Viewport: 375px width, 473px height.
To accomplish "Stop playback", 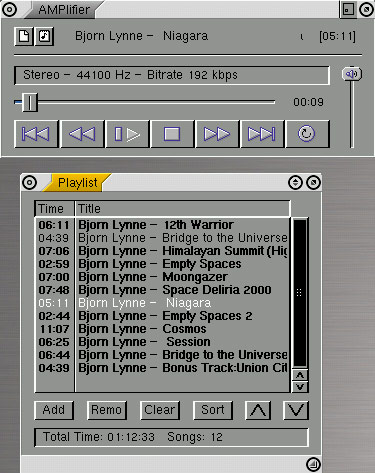I will pyautogui.click(x=172, y=134).
